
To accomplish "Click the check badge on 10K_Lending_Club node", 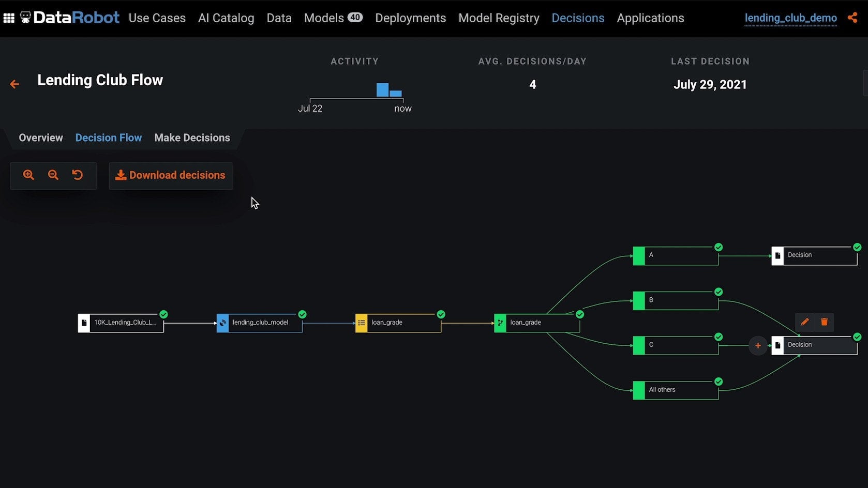I will 163,314.
